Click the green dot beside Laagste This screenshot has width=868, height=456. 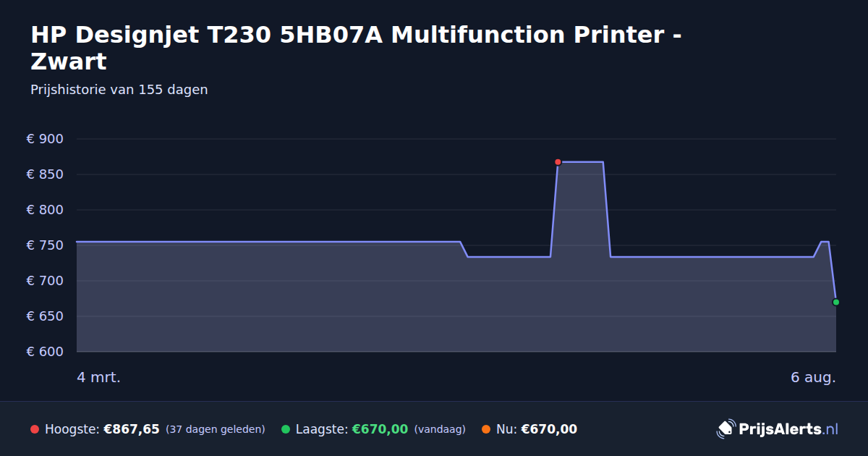(x=286, y=429)
